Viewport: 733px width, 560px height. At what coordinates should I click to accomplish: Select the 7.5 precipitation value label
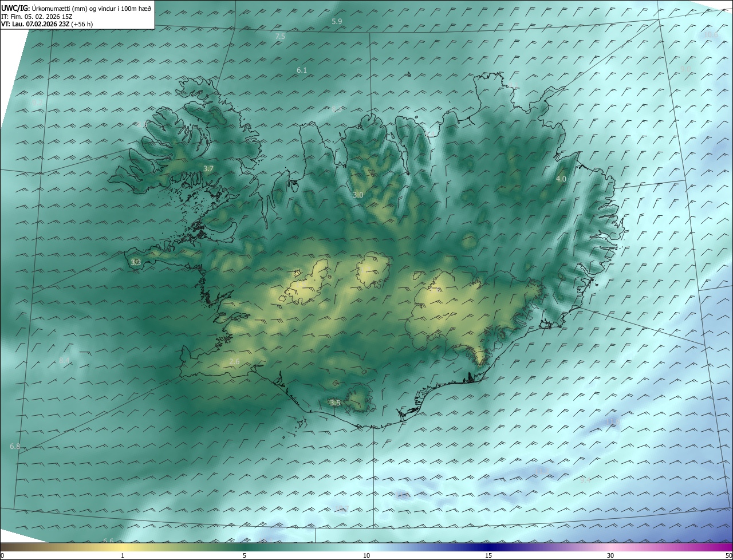point(280,36)
